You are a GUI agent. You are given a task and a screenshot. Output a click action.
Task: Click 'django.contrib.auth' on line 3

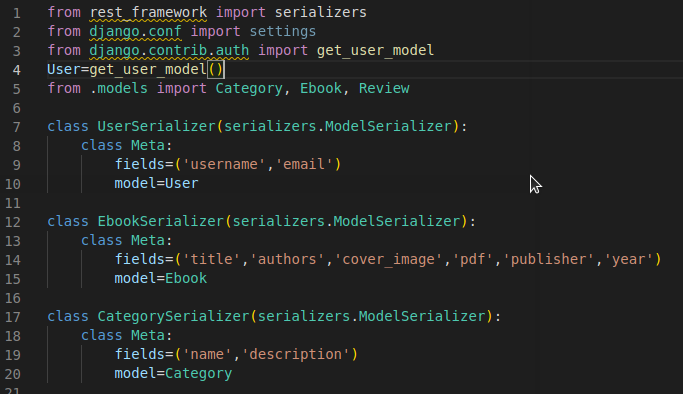[169, 51]
